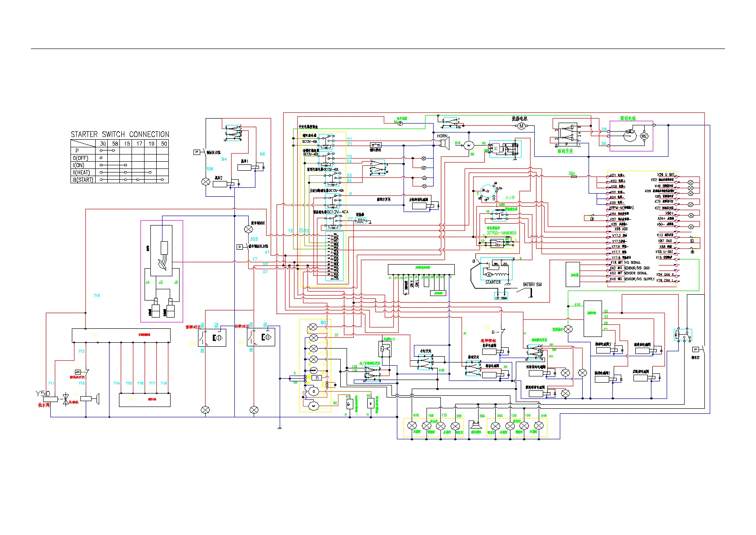Select the K54 CAN H pin label
The image size is (756, 535).
tap(665, 274)
